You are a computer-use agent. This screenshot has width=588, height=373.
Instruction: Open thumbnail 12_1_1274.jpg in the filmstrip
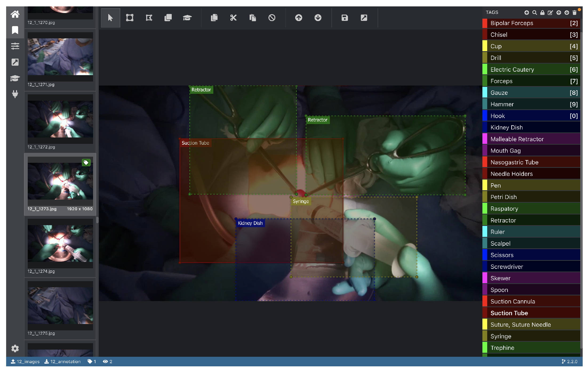point(60,244)
